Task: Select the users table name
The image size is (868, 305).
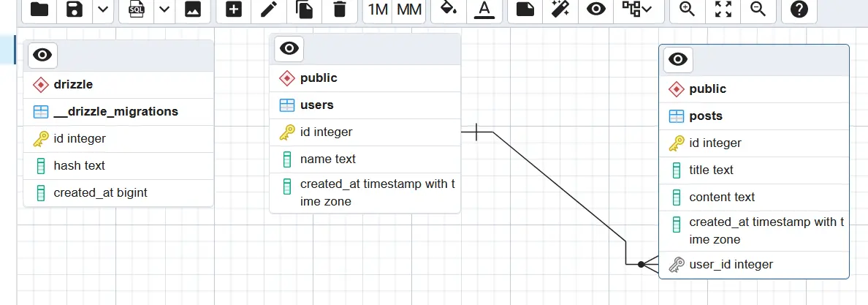Action: tap(316, 105)
